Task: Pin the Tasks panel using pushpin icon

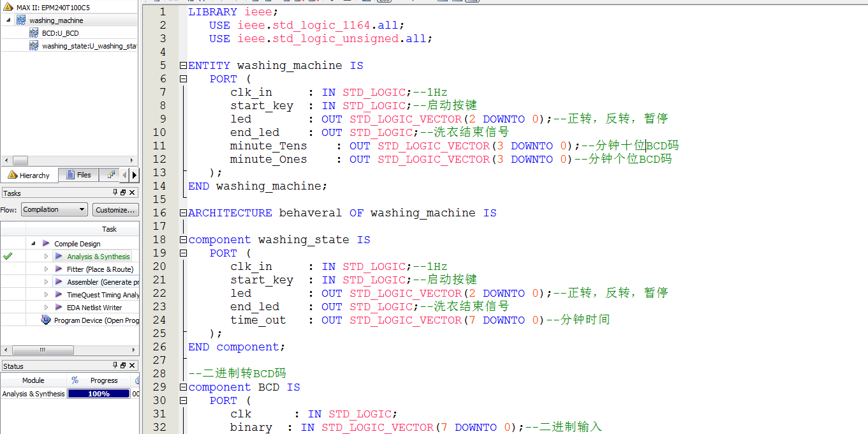Action: tap(115, 193)
